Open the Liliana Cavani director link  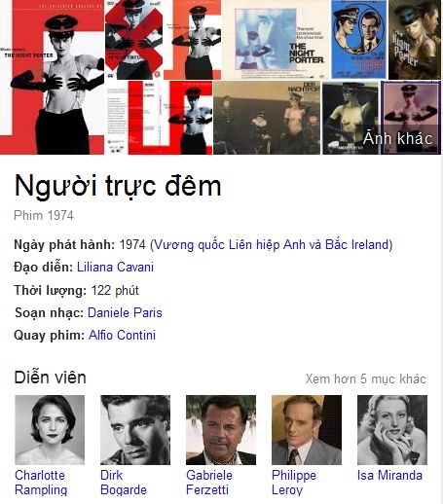(x=115, y=267)
